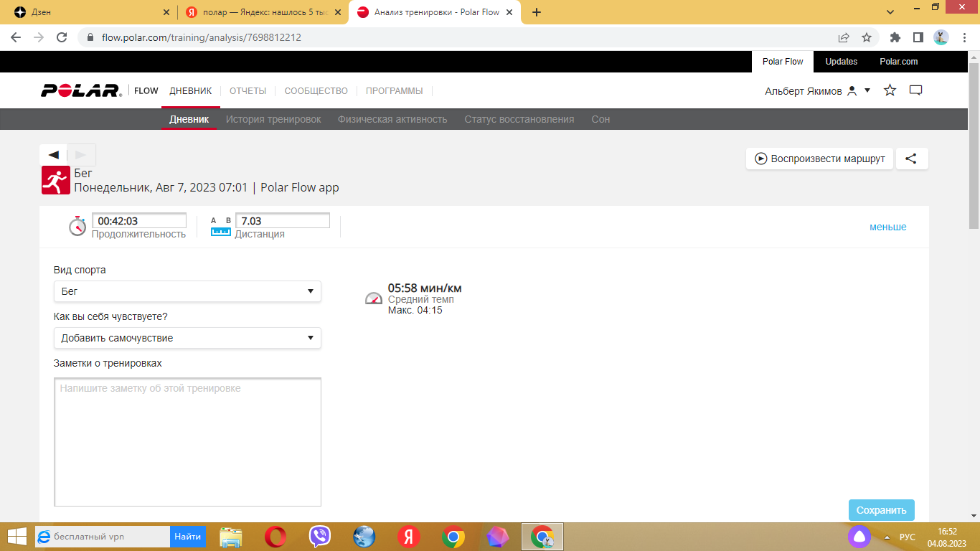Switch the РУС input language indicator
The width and height of the screenshot is (980, 551).
908,537
